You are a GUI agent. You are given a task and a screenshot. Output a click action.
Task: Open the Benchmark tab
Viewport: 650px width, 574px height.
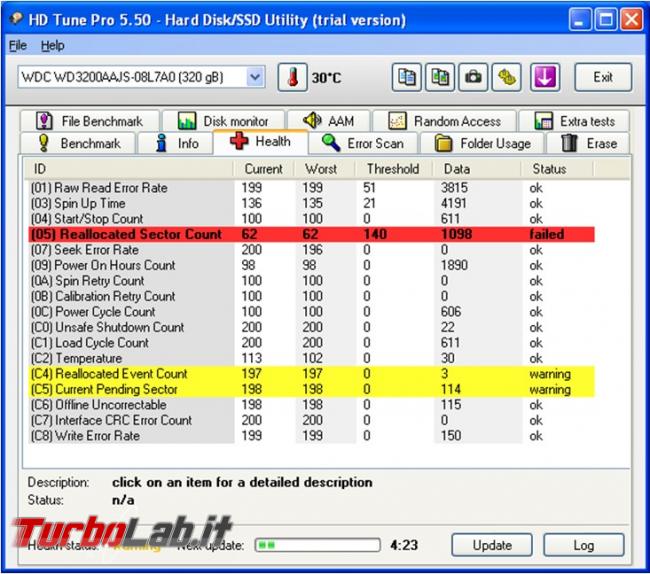pyautogui.click(x=78, y=143)
